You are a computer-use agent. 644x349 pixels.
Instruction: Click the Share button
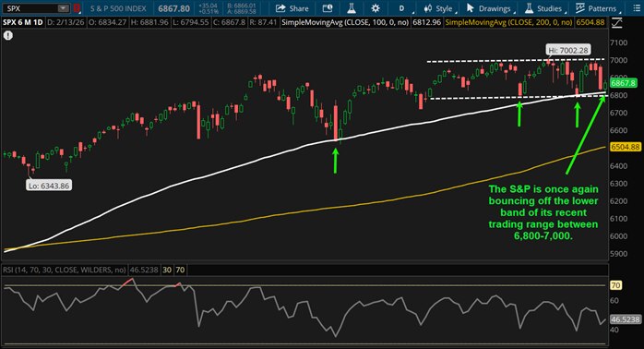(x=292, y=8)
